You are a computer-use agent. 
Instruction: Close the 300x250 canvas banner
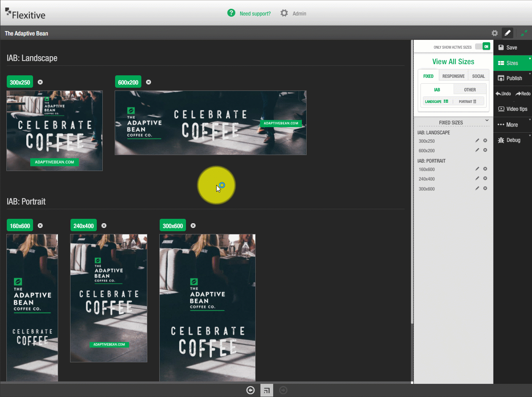(x=40, y=82)
